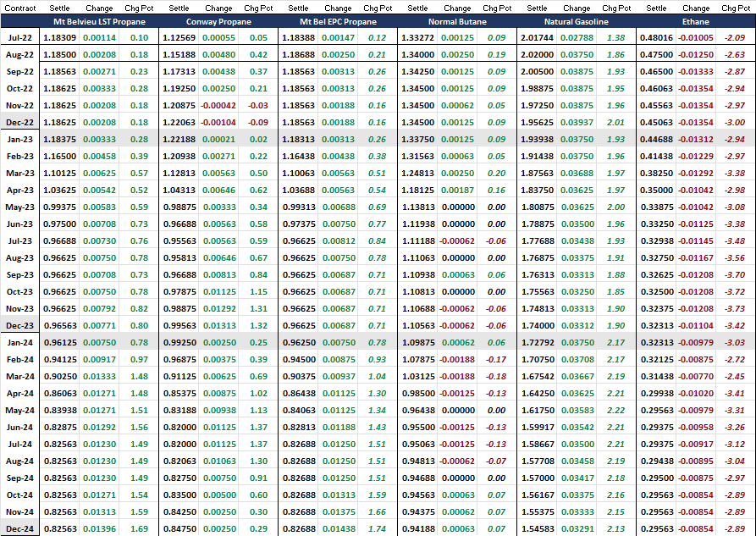Select Nov-23 Ethane percent change -3.73
The image size is (756, 536).
tap(735, 309)
